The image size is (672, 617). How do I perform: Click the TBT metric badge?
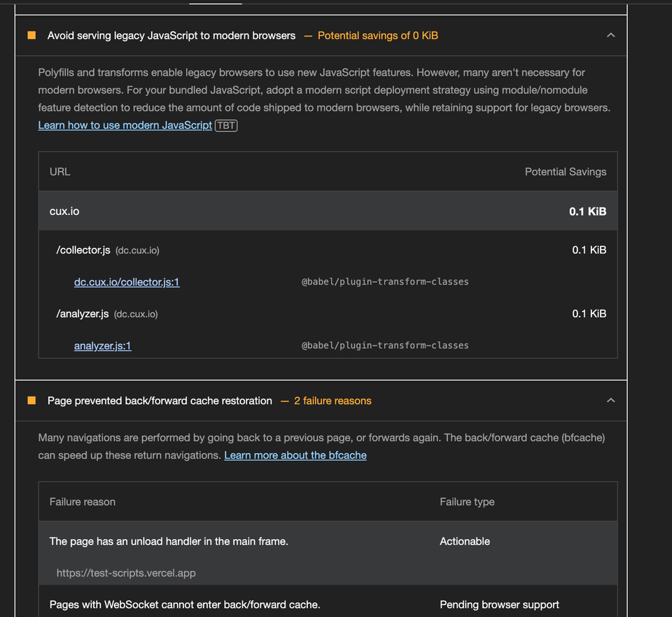(225, 125)
